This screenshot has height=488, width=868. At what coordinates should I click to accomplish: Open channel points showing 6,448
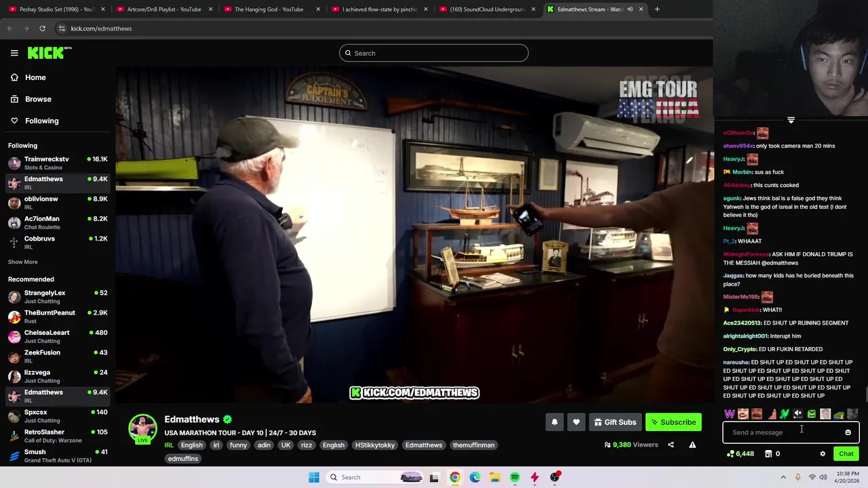740,454
